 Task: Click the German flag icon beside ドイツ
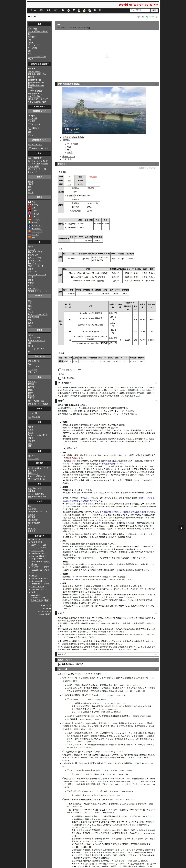(x=29, y=211)
